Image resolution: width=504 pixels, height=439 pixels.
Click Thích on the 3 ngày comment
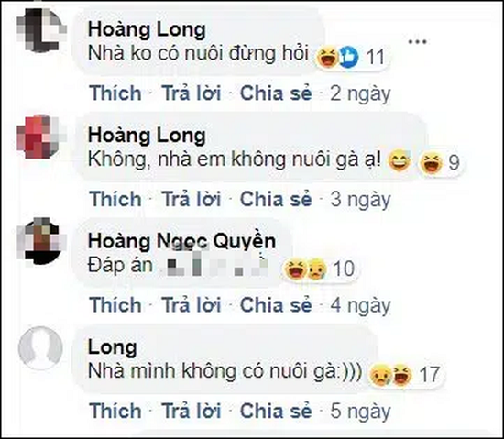click(115, 199)
